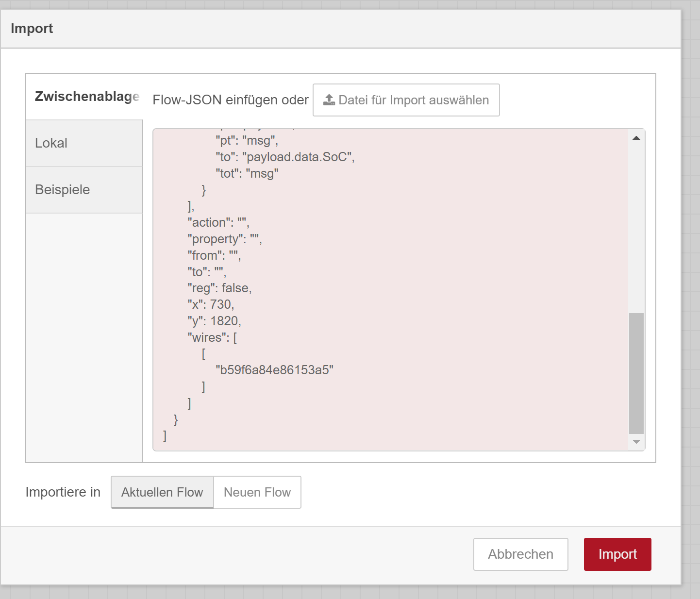Click the Import dialog title

[x=32, y=29]
